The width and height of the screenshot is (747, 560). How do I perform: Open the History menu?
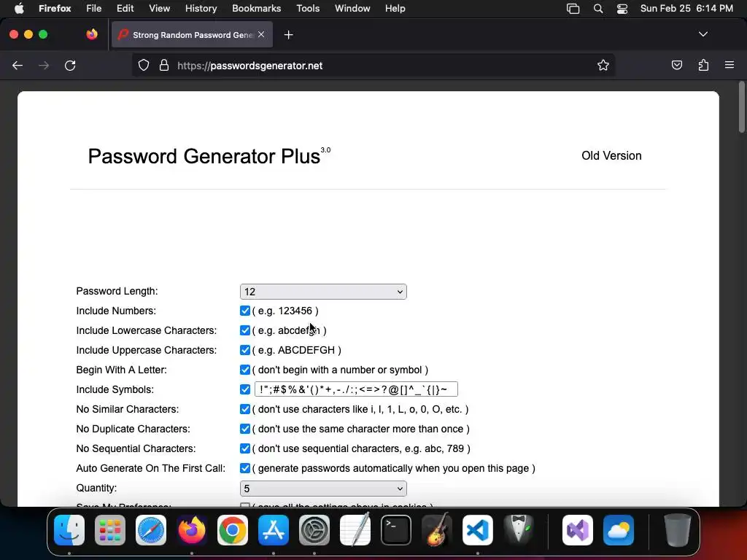[x=201, y=9]
